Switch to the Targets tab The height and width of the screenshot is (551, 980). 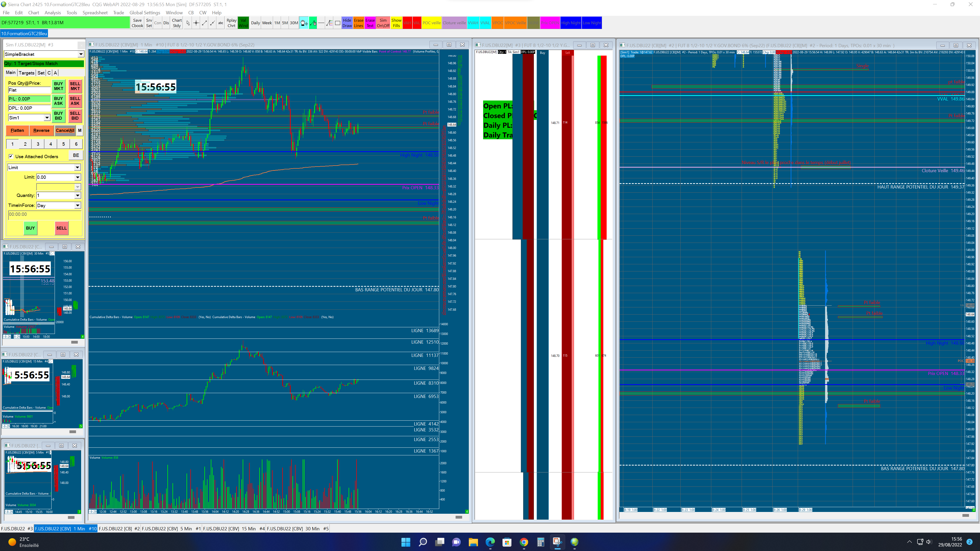(x=26, y=73)
